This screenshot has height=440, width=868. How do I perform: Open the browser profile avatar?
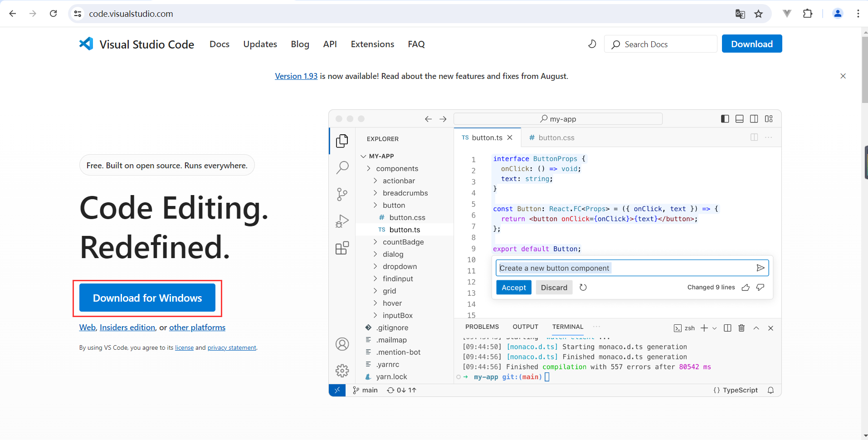point(838,14)
